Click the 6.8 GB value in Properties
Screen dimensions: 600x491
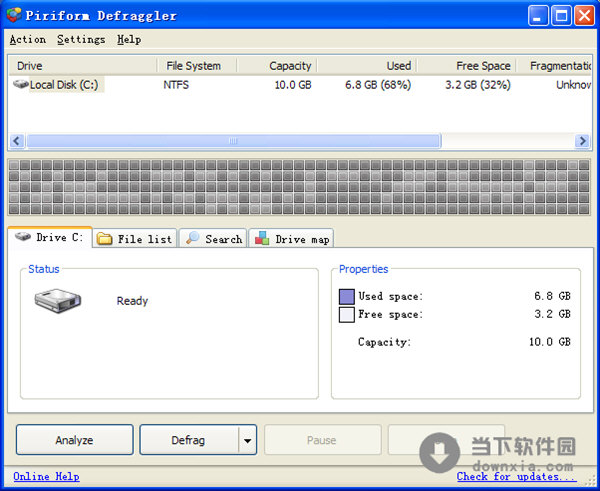[x=552, y=296]
